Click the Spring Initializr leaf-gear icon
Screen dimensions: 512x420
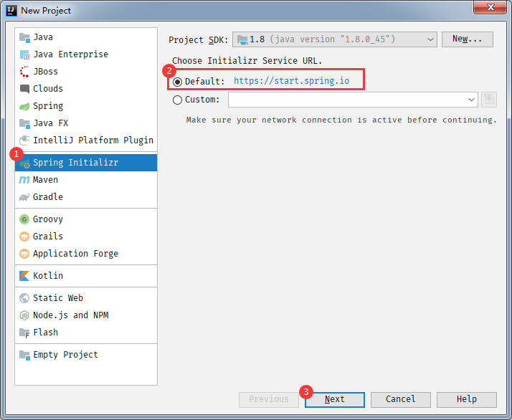click(x=24, y=163)
